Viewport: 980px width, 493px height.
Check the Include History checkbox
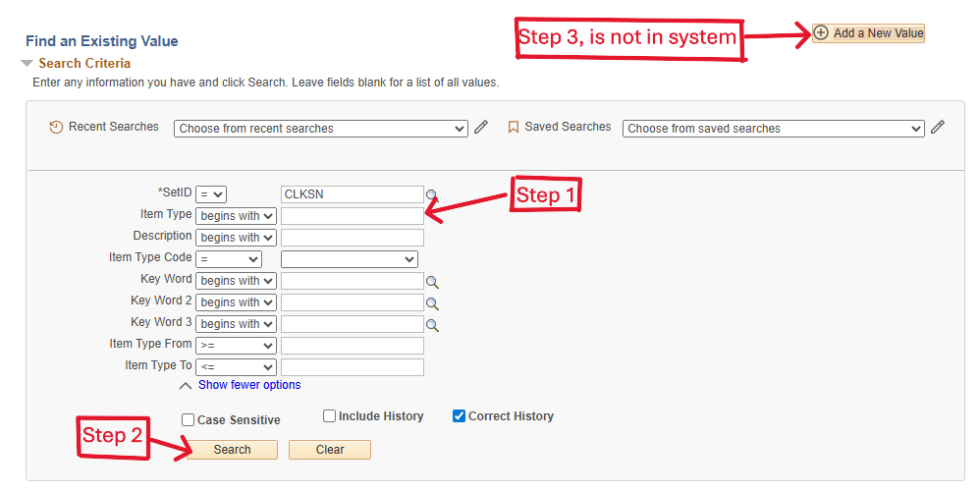coord(330,416)
